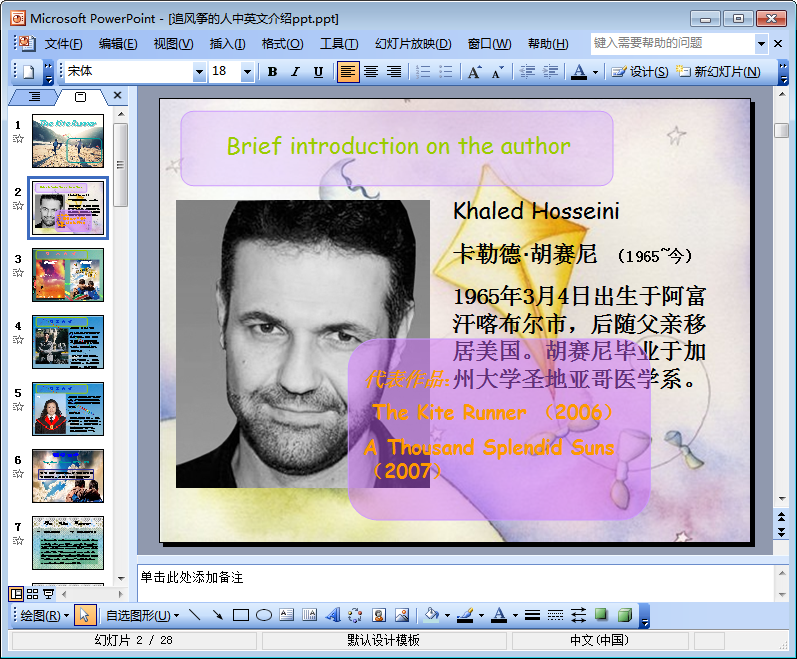Open the 编辑(E) menu

click(x=118, y=44)
